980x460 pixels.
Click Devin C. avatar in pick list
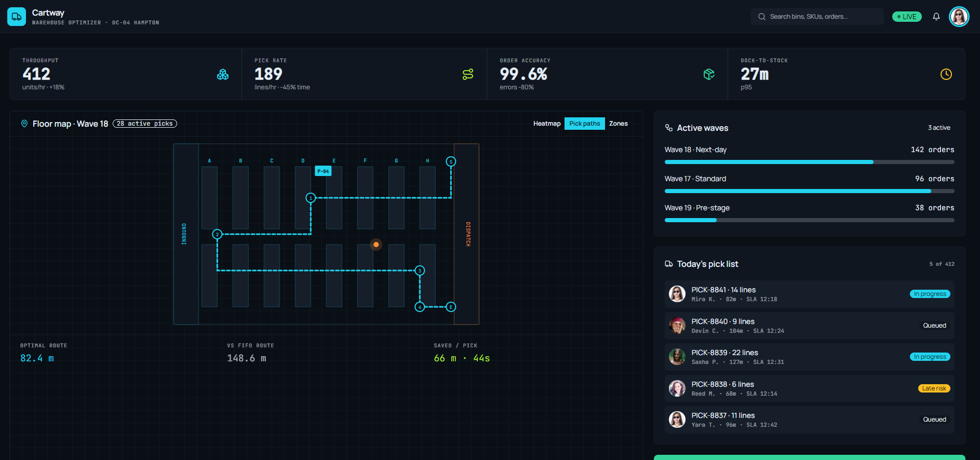(x=677, y=326)
